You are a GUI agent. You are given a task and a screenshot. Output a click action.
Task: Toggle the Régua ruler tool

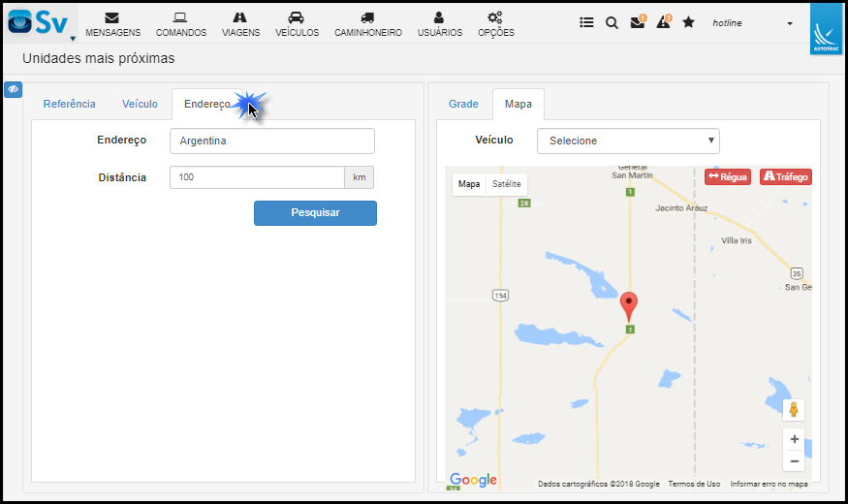coord(728,176)
